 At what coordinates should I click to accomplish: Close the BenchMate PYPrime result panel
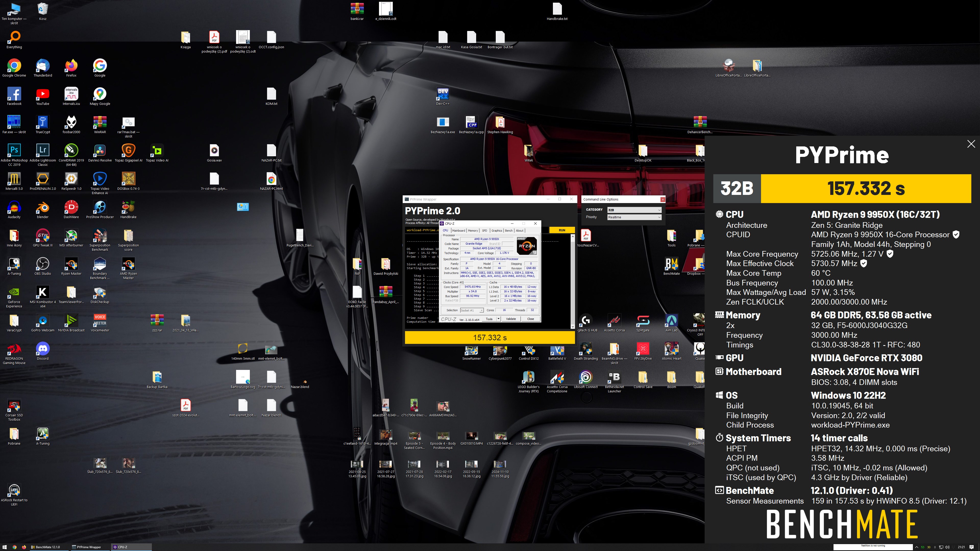971,144
